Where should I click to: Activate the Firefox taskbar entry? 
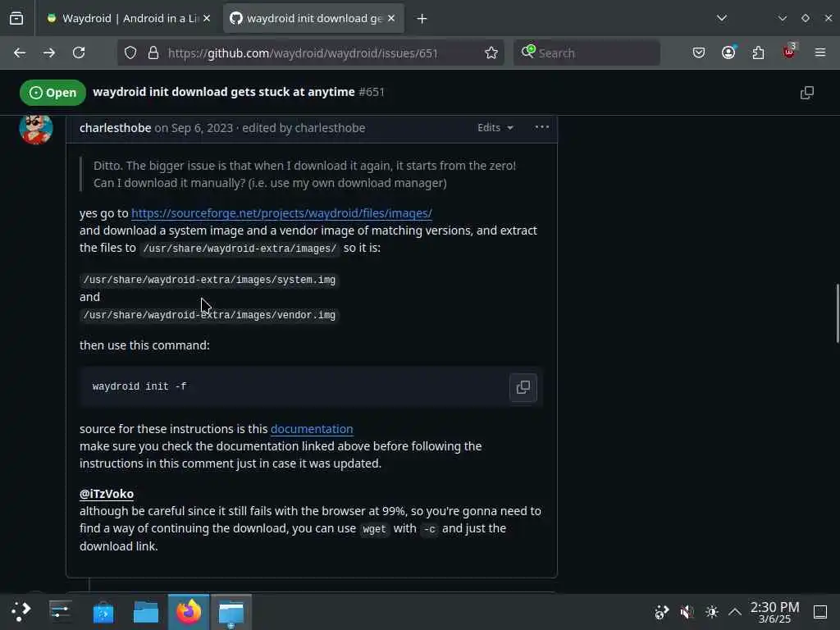[x=189, y=612]
